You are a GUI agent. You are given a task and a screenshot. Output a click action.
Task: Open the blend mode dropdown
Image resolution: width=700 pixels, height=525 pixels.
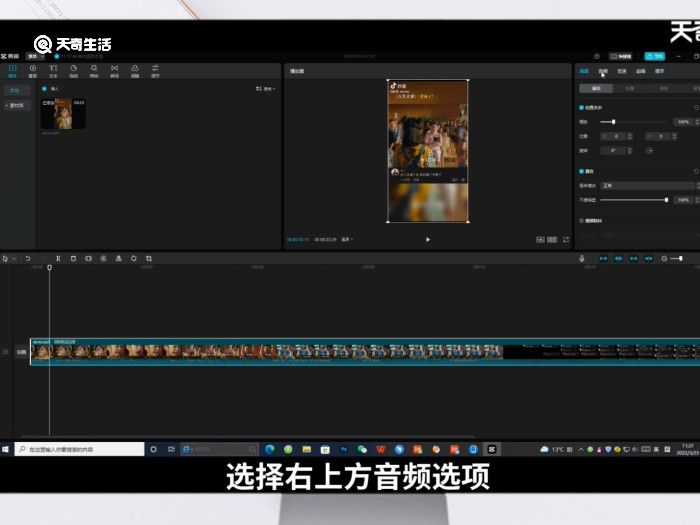[x=650, y=185]
